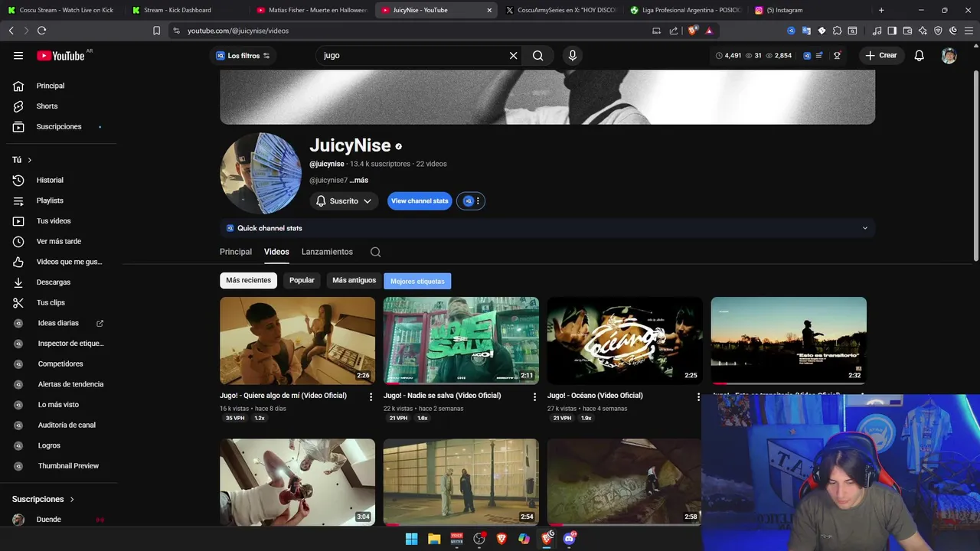Image resolution: width=980 pixels, height=551 pixels.
Task: Sort videos by Más recientes
Action: coord(248,281)
